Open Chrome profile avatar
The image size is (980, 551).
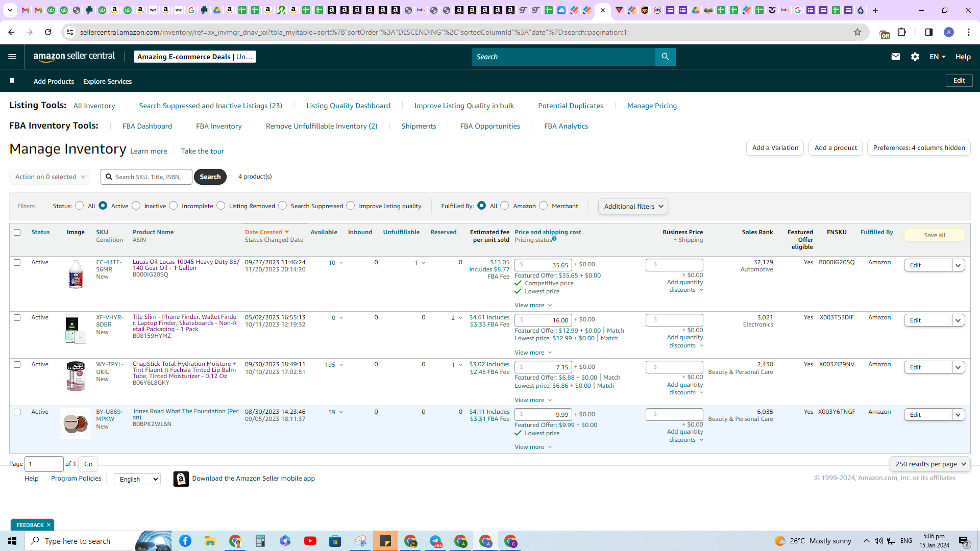pyautogui.click(x=949, y=32)
